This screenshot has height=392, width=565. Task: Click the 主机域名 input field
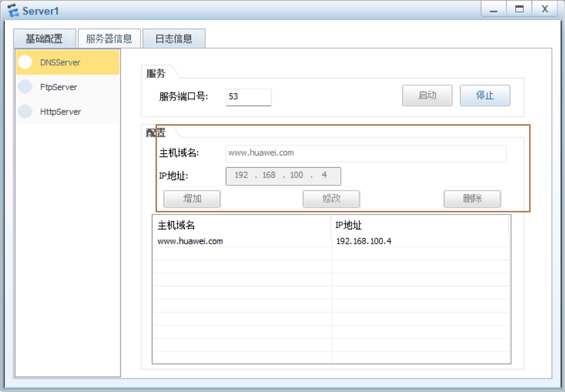(x=366, y=153)
